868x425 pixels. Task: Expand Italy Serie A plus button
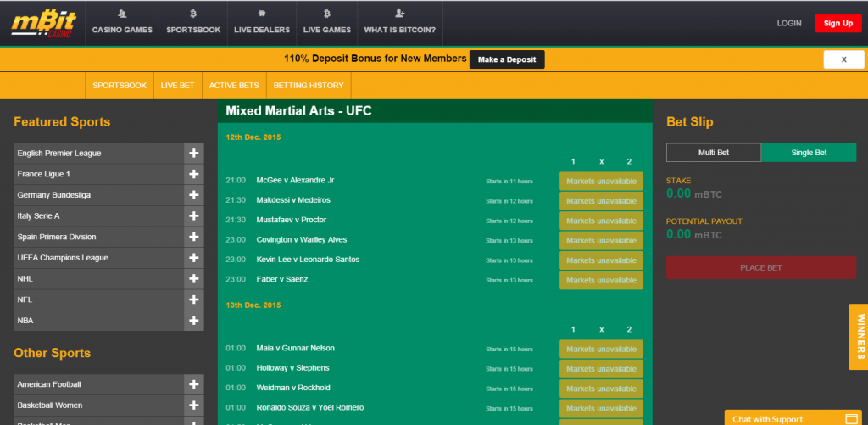[x=194, y=216]
